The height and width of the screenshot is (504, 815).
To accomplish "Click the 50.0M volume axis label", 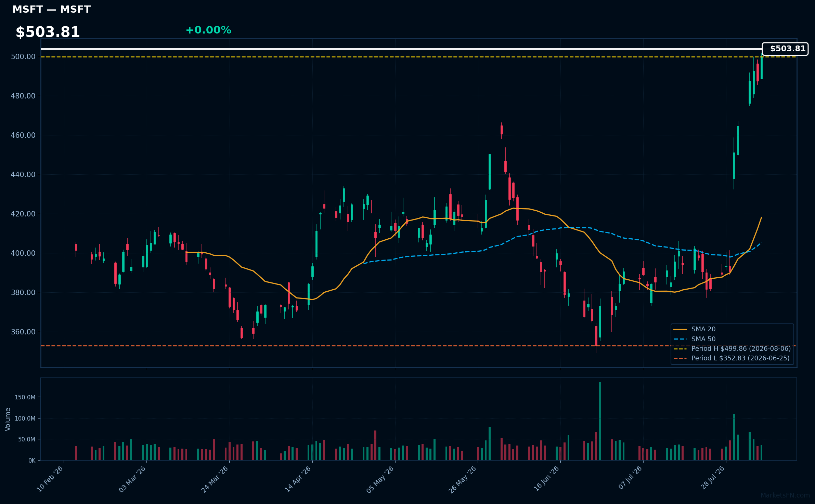I will (27, 439).
